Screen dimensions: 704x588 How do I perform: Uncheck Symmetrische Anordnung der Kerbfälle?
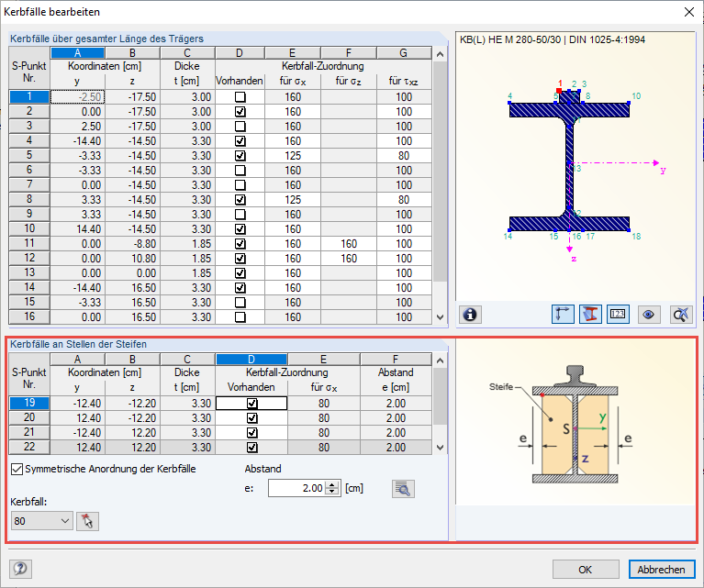pyautogui.click(x=17, y=469)
